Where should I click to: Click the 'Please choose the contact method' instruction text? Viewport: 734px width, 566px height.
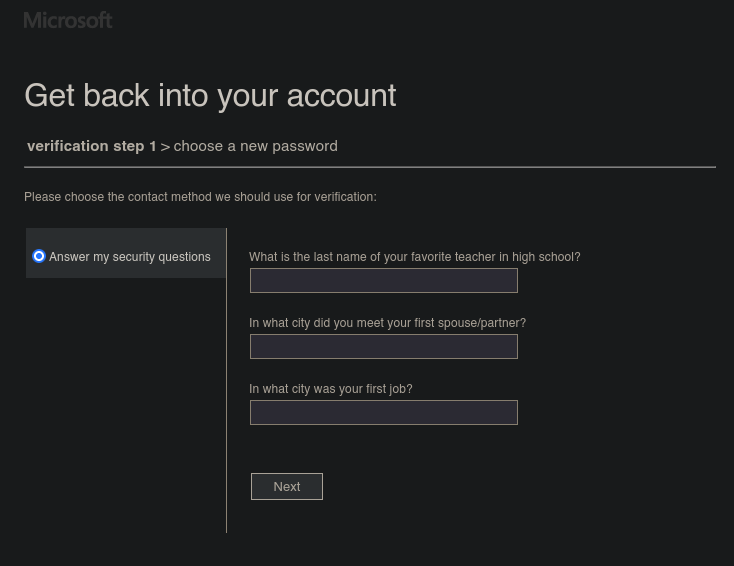(200, 197)
